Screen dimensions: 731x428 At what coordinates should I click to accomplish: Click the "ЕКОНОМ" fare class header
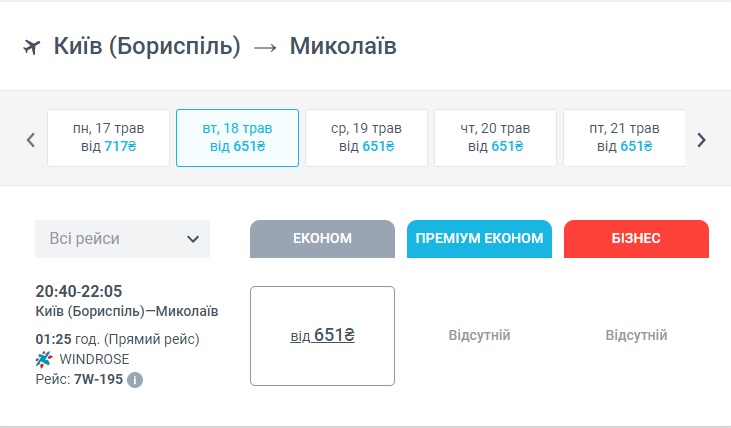coord(322,239)
